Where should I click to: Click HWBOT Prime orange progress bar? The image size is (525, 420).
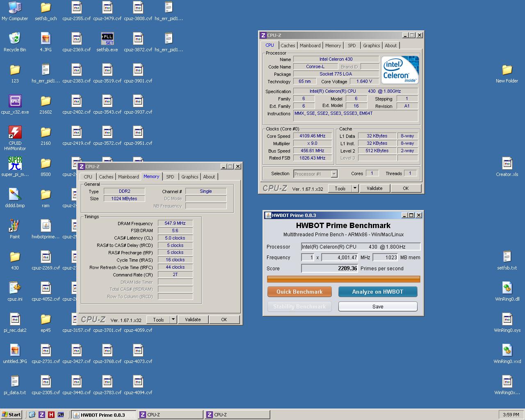(x=344, y=279)
